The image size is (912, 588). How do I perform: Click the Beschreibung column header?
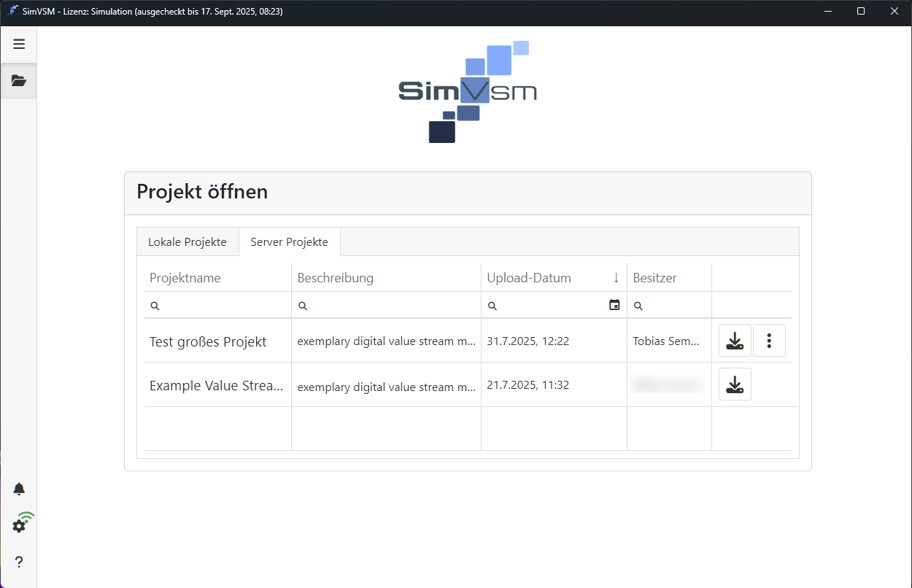tap(336, 278)
